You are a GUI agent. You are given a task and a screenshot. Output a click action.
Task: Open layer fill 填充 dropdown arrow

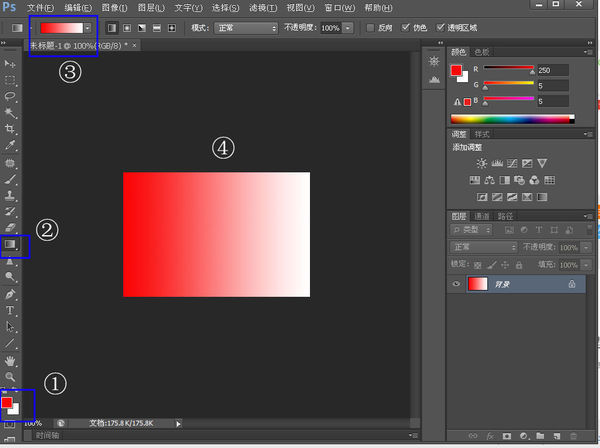[x=586, y=265]
